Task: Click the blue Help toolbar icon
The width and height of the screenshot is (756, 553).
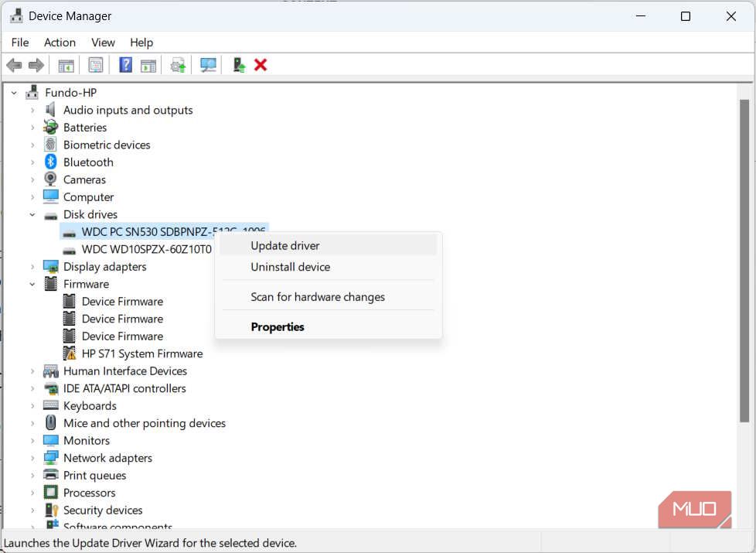Action: tap(125, 65)
